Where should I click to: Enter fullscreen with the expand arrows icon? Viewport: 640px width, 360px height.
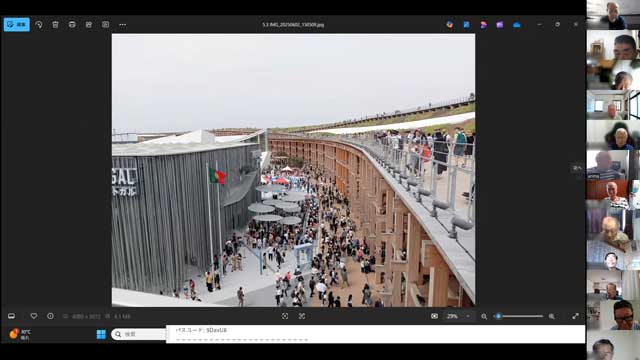point(576,316)
